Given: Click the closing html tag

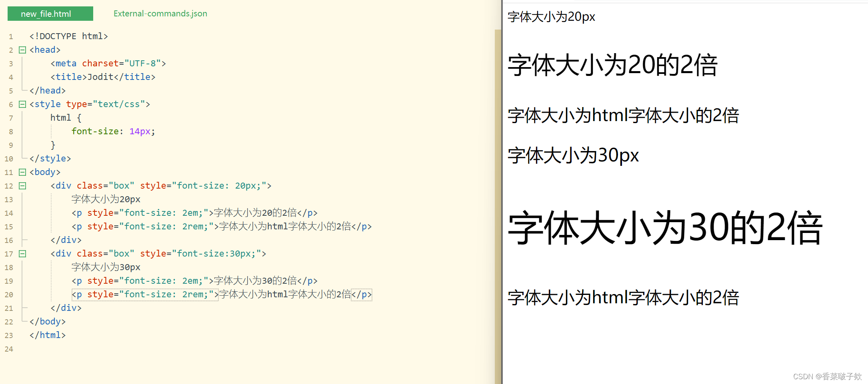Looking at the screenshot, I should pos(48,335).
